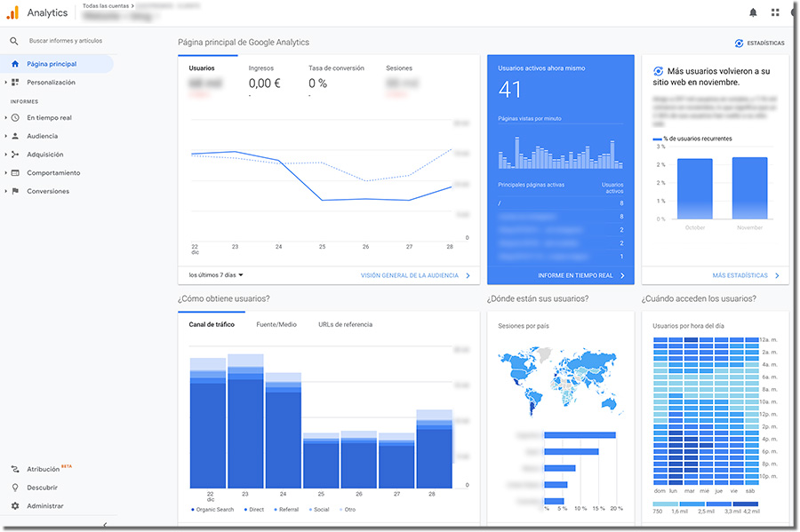Click the ESTADÍSTICAS button label

pos(766,44)
